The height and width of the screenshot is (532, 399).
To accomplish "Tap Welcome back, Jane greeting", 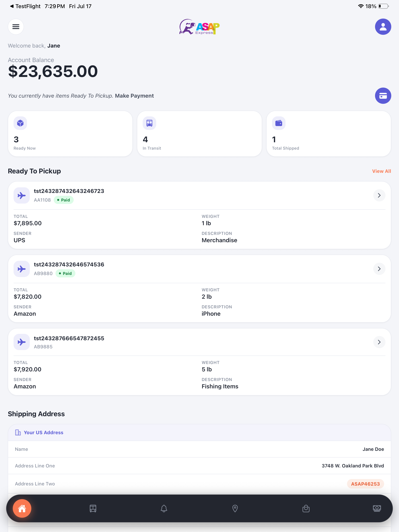I will [34, 46].
